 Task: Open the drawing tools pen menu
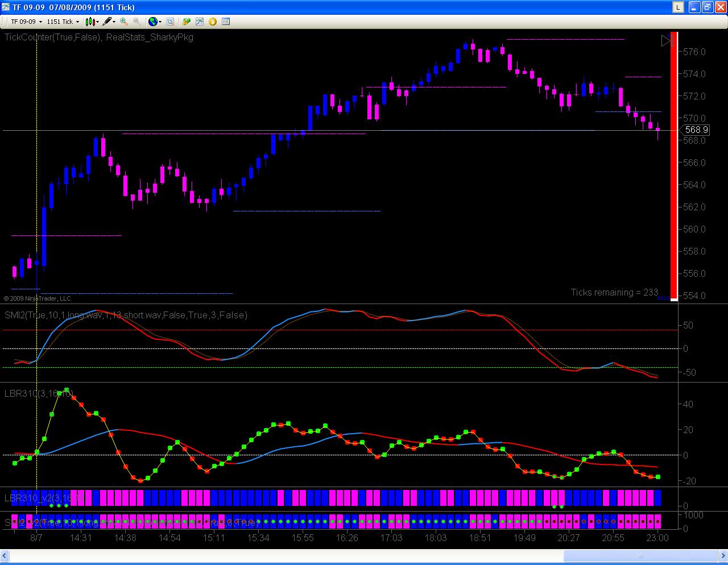pyautogui.click(x=109, y=22)
